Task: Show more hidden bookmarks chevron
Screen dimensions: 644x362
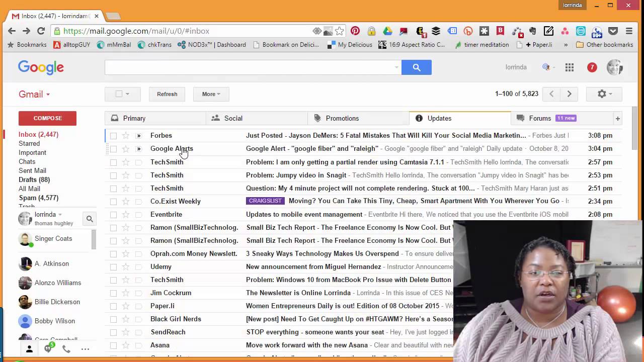Action: coord(566,45)
